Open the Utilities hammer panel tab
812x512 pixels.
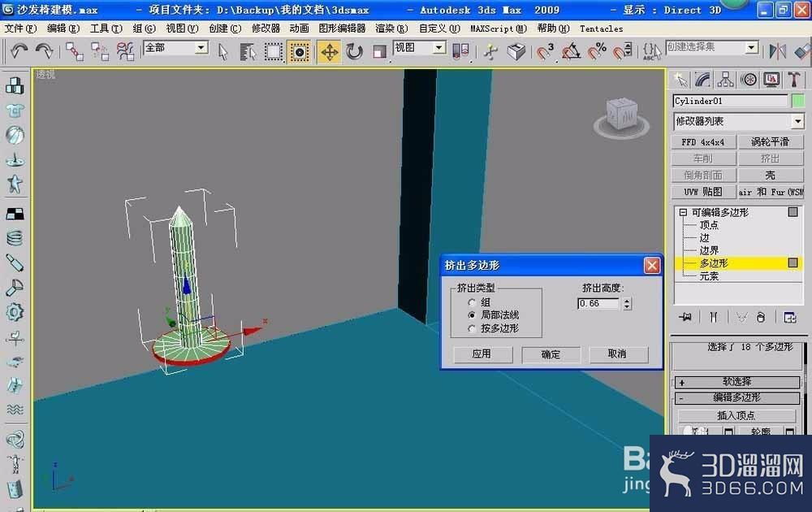[794, 80]
